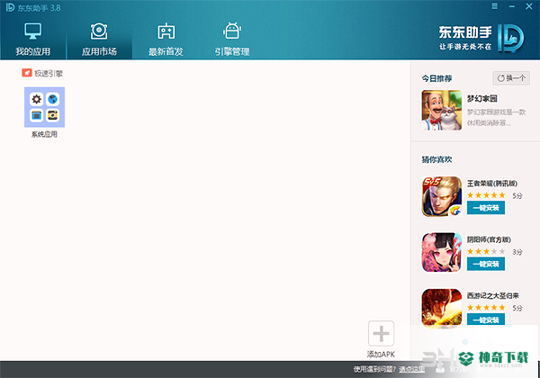Click the 西游记之大圣归来 title
The image size is (540, 378).
[x=493, y=296]
